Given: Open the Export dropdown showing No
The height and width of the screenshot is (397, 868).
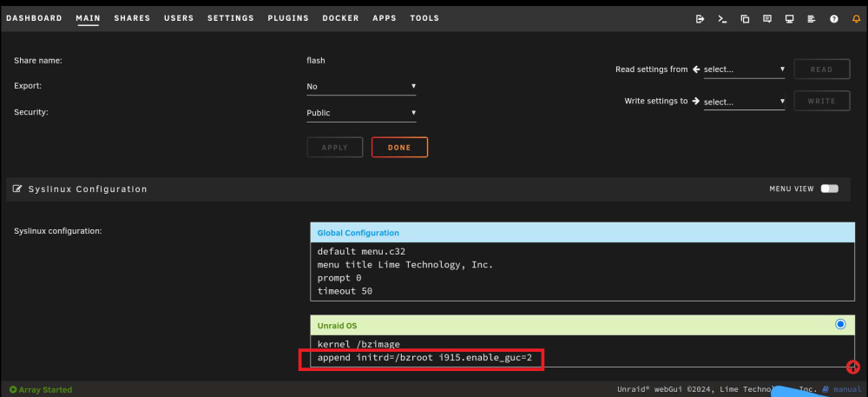Looking at the screenshot, I should [361, 87].
